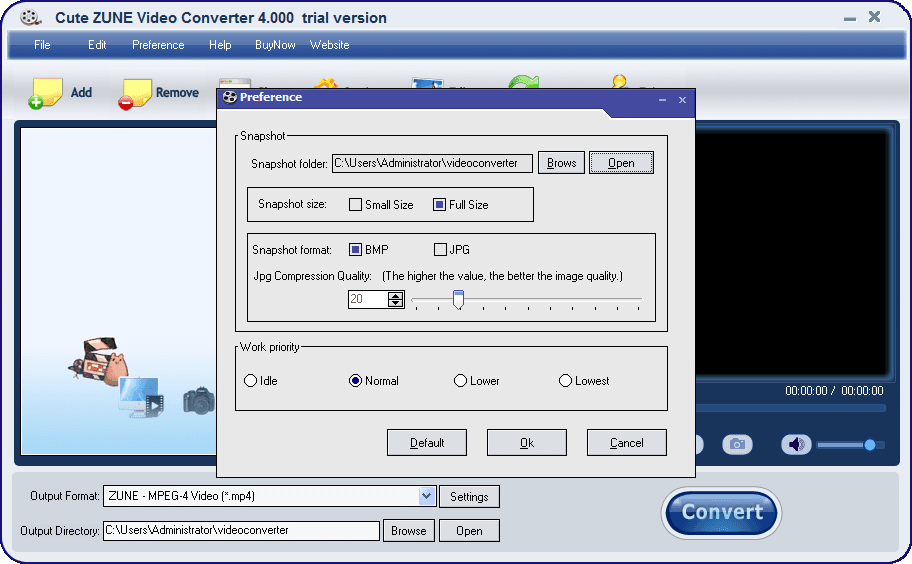Open the BuyNow menu item

point(274,45)
